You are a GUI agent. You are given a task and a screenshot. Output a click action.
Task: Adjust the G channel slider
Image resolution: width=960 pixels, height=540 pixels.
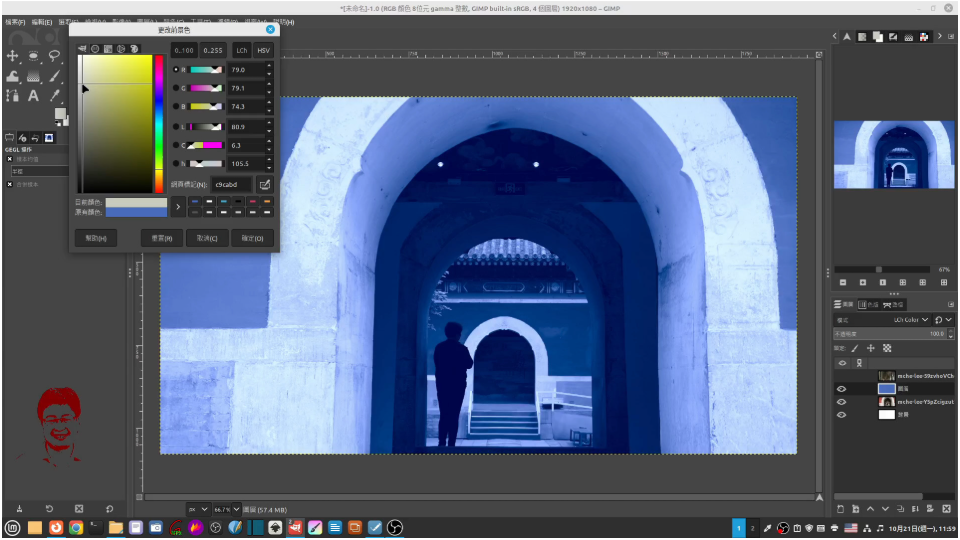click(x=206, y=88)
